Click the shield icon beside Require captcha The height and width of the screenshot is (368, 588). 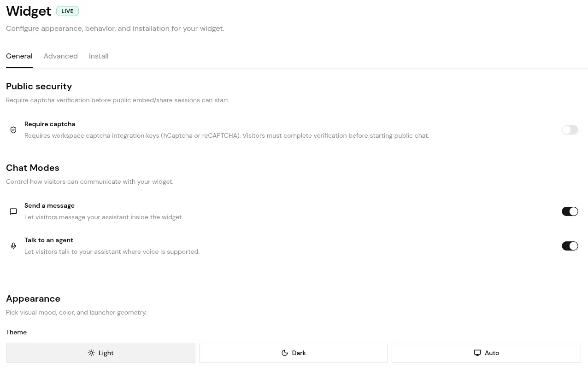pos(13,130)
